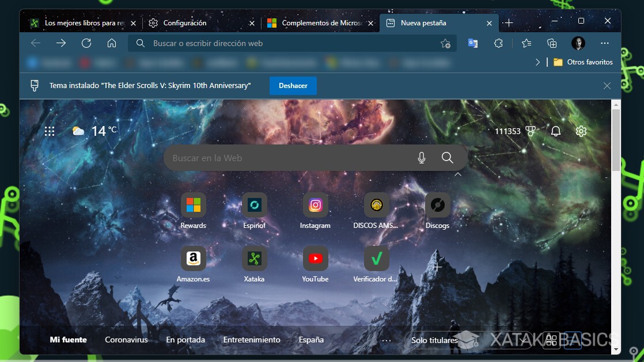Open Collections in the toolbar
Image resolution: width=644 pixels, height=362 pixels.
(x=551, y=43)
